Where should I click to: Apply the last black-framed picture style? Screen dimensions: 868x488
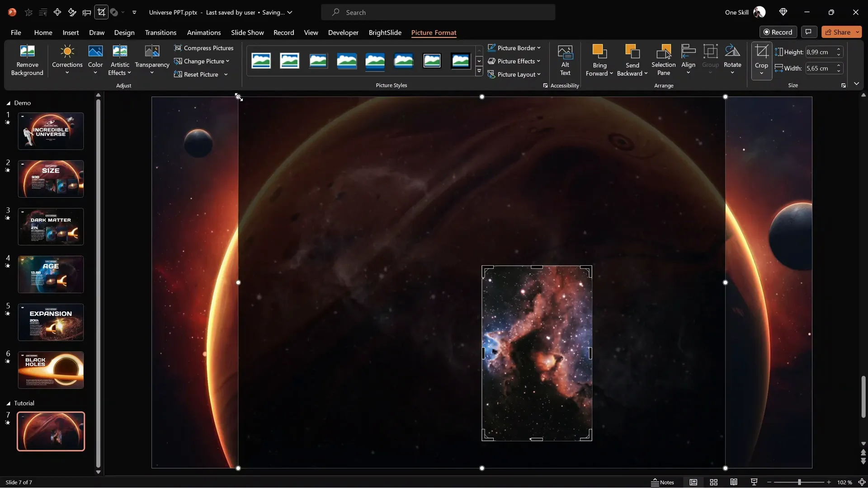click(x=460, y=61)
